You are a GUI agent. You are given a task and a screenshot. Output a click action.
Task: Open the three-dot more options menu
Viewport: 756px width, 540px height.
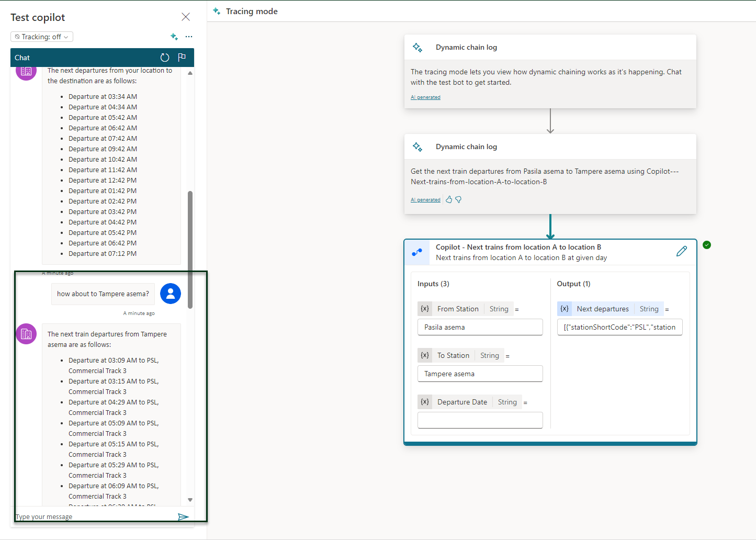189,37
